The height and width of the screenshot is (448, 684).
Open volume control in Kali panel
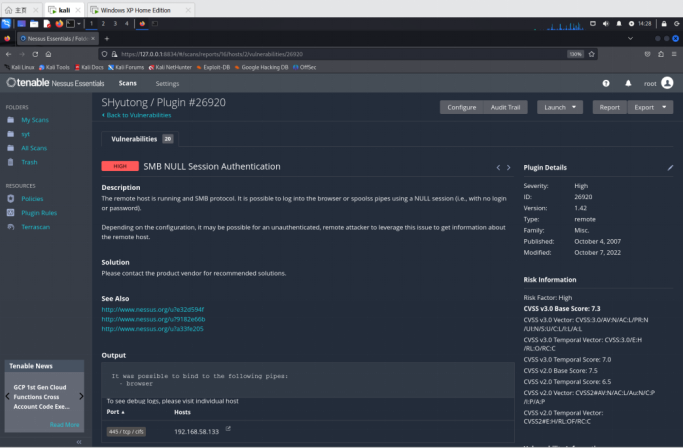click(605, 24)
